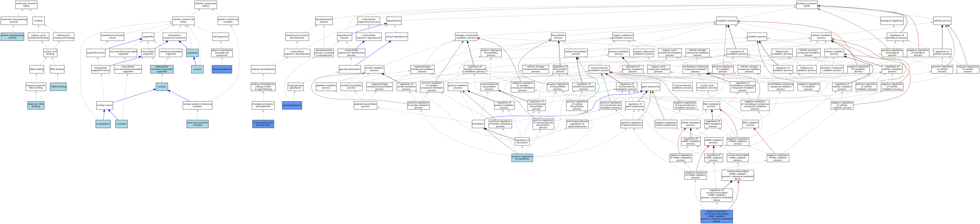Image resolution: width=980 pixels, height=224 pixels.
Task: Select the primary metabolic process node
Action: pos(619,53)
